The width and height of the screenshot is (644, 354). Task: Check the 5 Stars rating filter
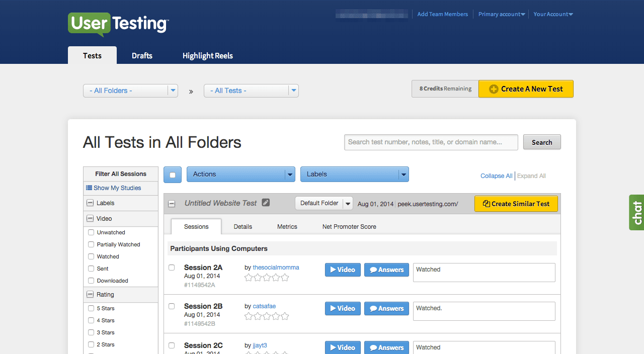pos(91,308)
